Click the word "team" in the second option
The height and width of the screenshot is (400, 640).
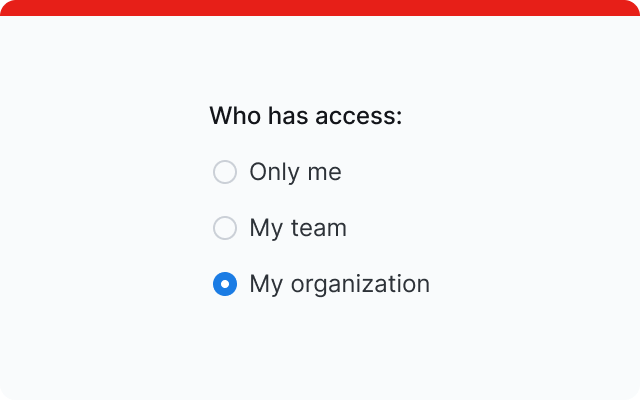(319, 228)
